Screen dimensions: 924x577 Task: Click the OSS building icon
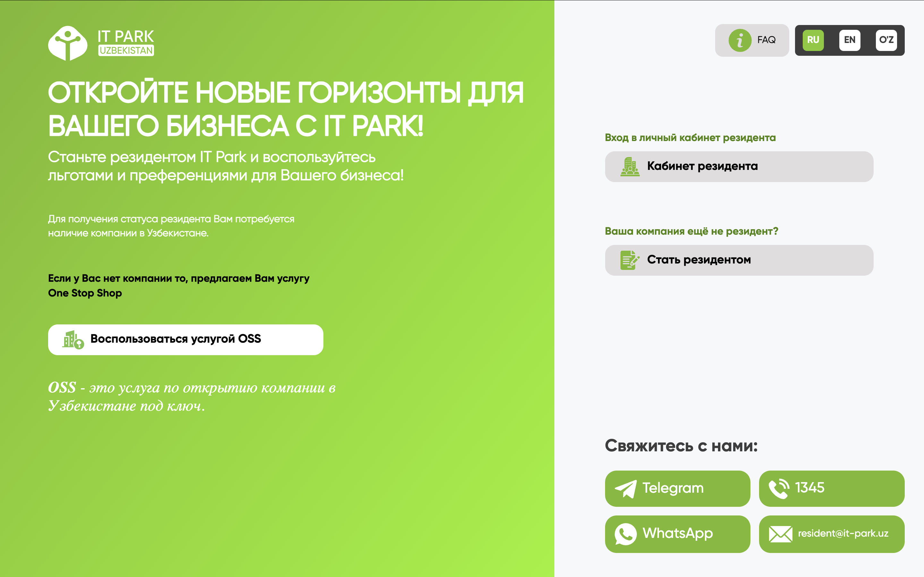click(73, 340)
